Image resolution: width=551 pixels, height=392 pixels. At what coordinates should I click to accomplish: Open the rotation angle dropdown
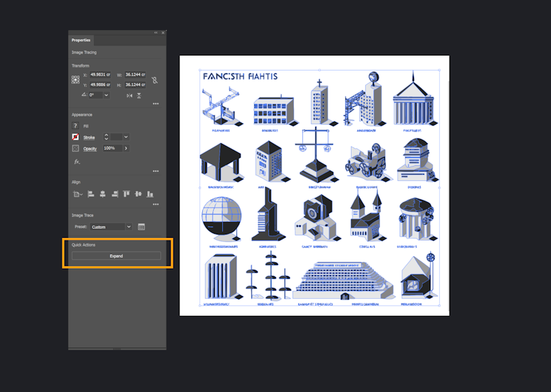tap(106, 95)
